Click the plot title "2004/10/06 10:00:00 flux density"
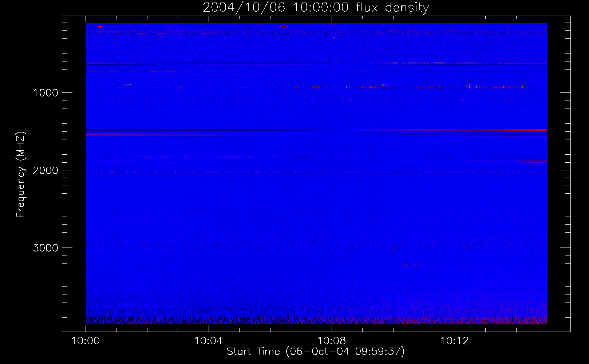 316,7
